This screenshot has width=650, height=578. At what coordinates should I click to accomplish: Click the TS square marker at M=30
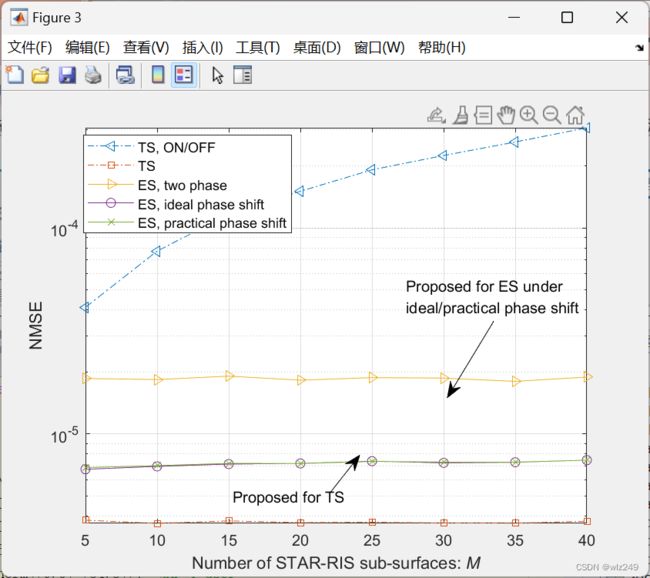pos(444,523)
